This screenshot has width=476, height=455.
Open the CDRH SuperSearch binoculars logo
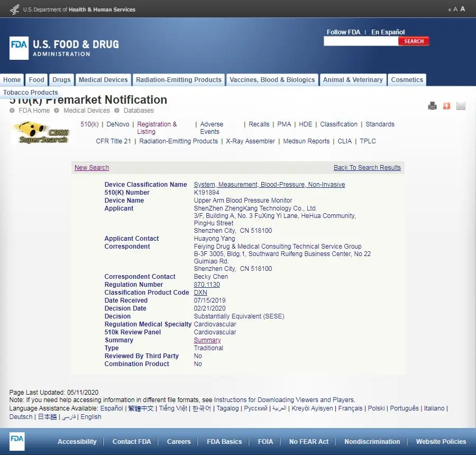coord(42,133)
